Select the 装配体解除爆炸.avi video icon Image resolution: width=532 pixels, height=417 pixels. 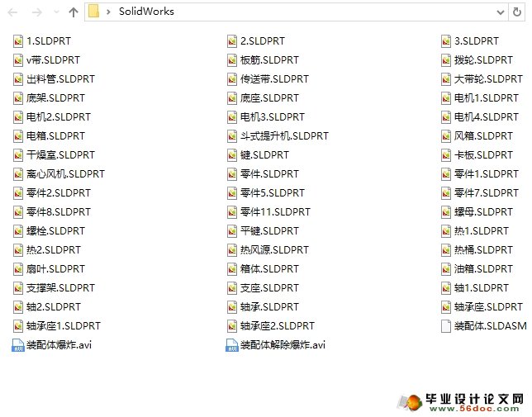(232, 345)
